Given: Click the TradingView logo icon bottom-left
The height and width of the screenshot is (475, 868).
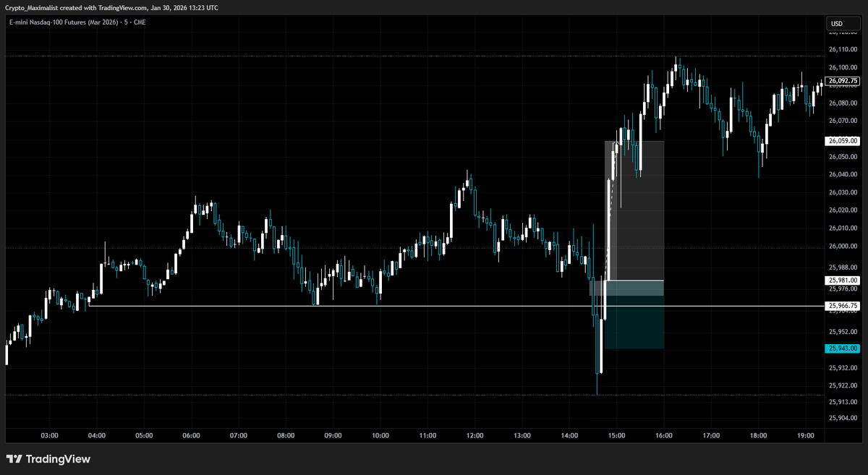Looking at the screenshot, I should [x=15, y=458].
